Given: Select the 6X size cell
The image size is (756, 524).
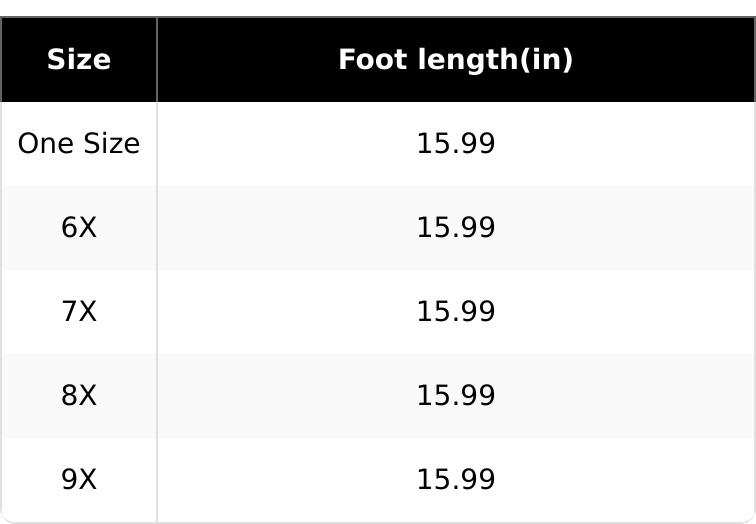Looking at the screenshot, I should coord(79,228).
